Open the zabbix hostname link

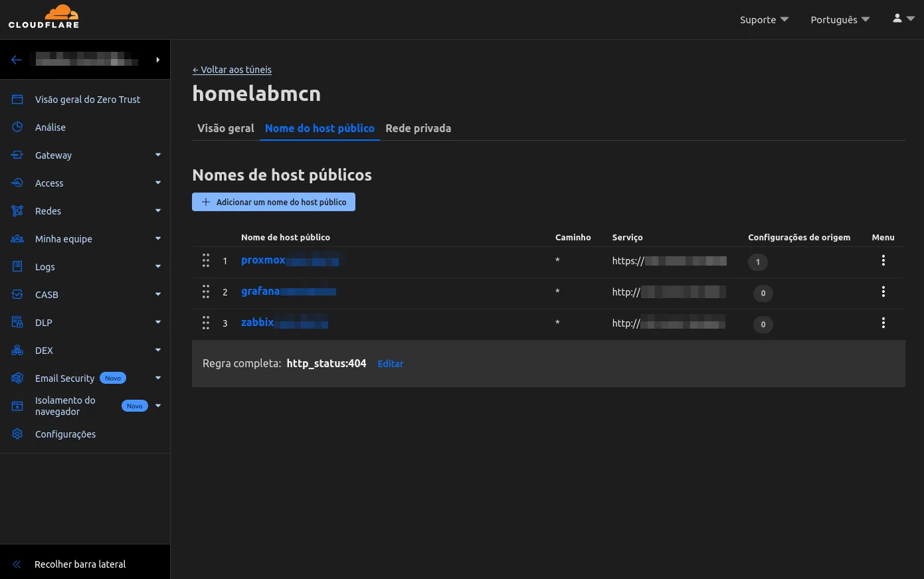[x=284, y=323]
